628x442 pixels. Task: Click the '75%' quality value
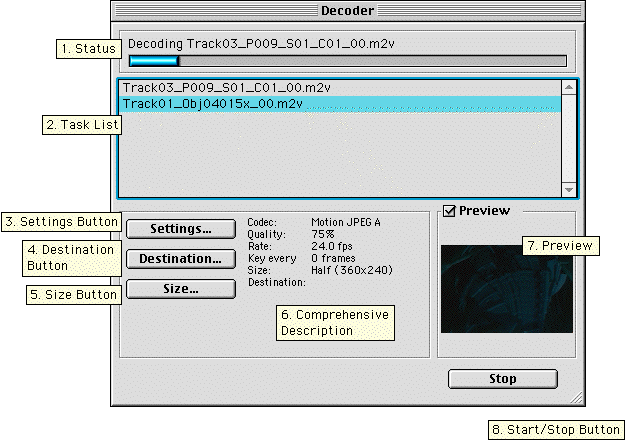[322, 234]
